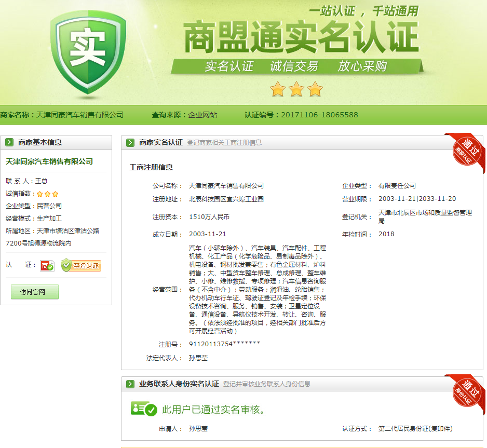The height and width of the screenshot is (448, 487).
Task: Click the arrow icon beside 业务联系人身份实名认证
Action: 130,384
